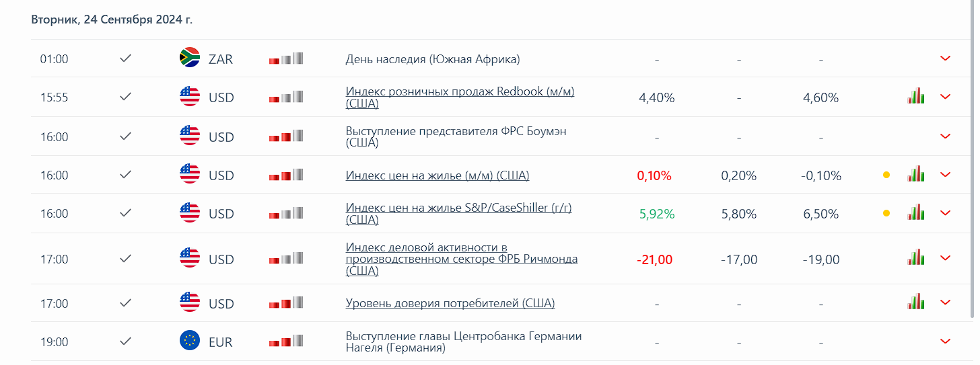Toggle the checkmark in the 15:55 Redbook row
The height and width of the screenshot is (365, 980).
click(125, 97)
